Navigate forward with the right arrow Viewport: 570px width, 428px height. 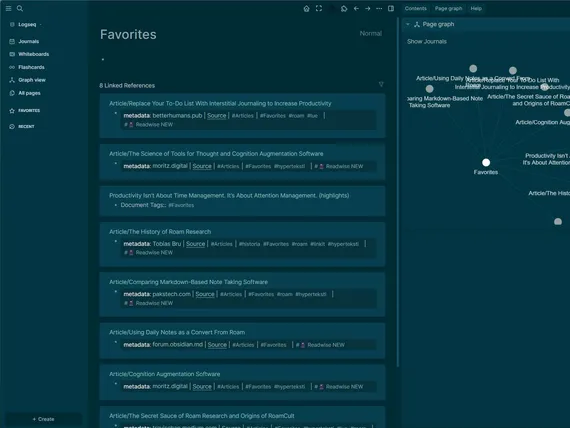[x=368, y=8]
